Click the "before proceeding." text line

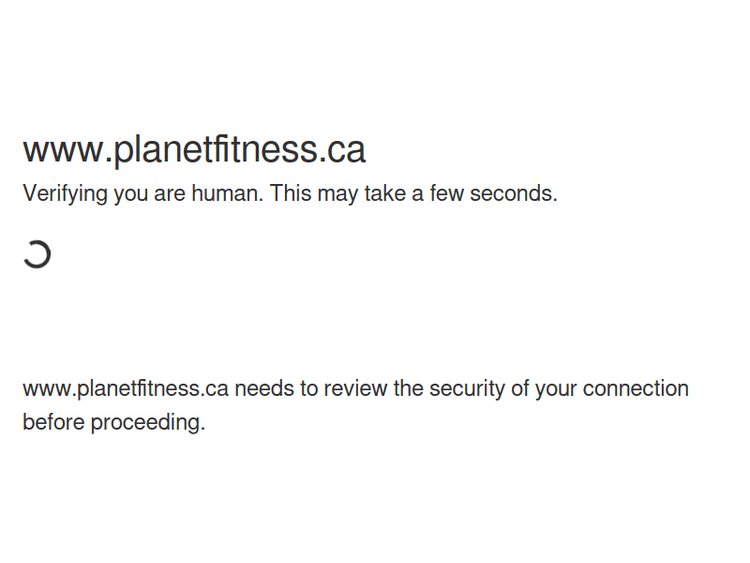pos(113,422)
